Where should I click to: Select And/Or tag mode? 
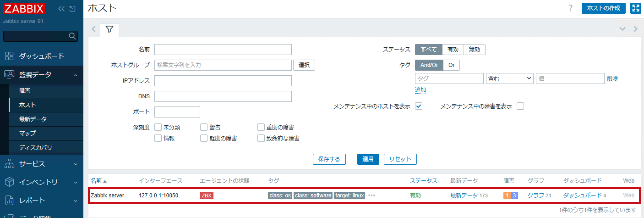429,65
